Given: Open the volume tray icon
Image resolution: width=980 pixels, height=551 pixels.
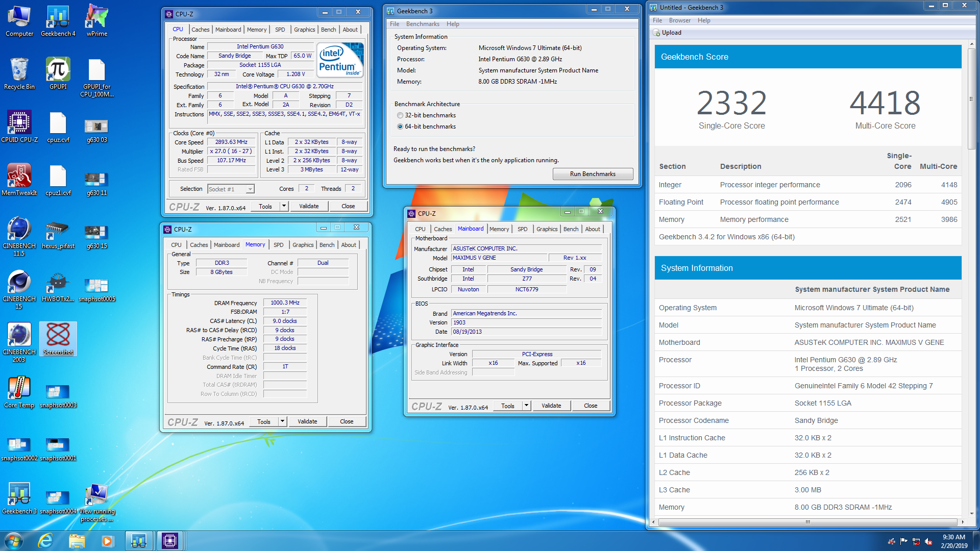Looking at the screenshot, I should tap(928, 541).
